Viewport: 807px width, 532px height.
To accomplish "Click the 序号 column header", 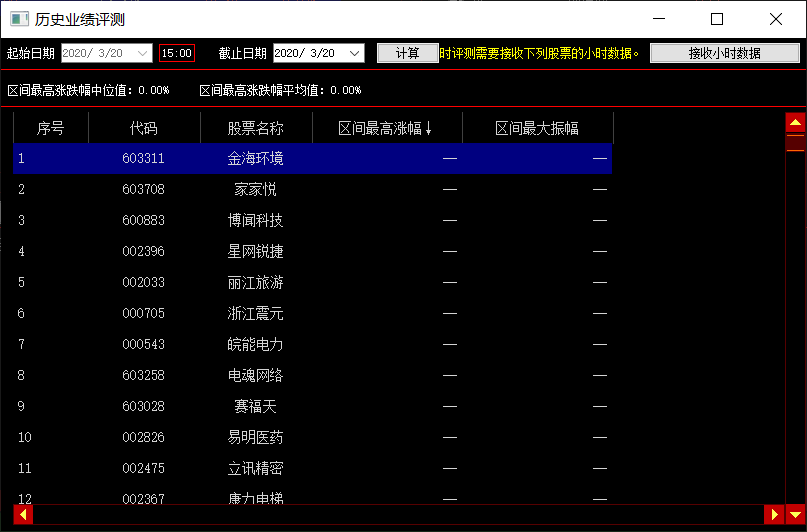I will pos(50,128).
